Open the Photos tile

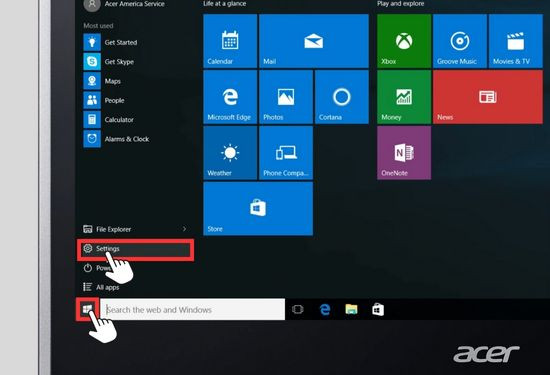(286, 97)
